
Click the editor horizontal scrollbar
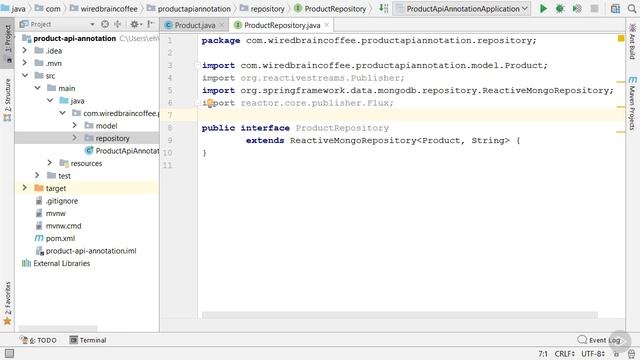point(400,315)
